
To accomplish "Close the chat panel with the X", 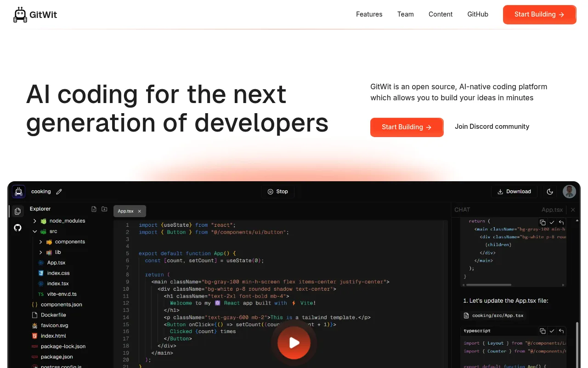I will pos(573,210).
